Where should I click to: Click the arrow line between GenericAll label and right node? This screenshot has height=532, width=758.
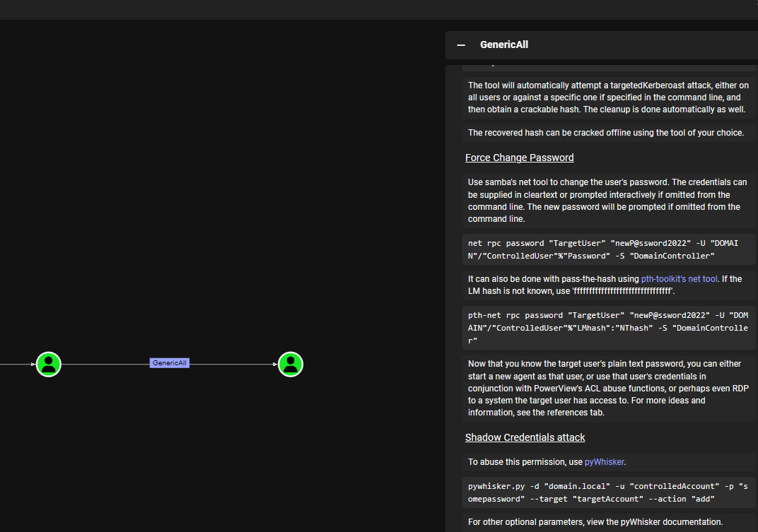tap(233, 365)
